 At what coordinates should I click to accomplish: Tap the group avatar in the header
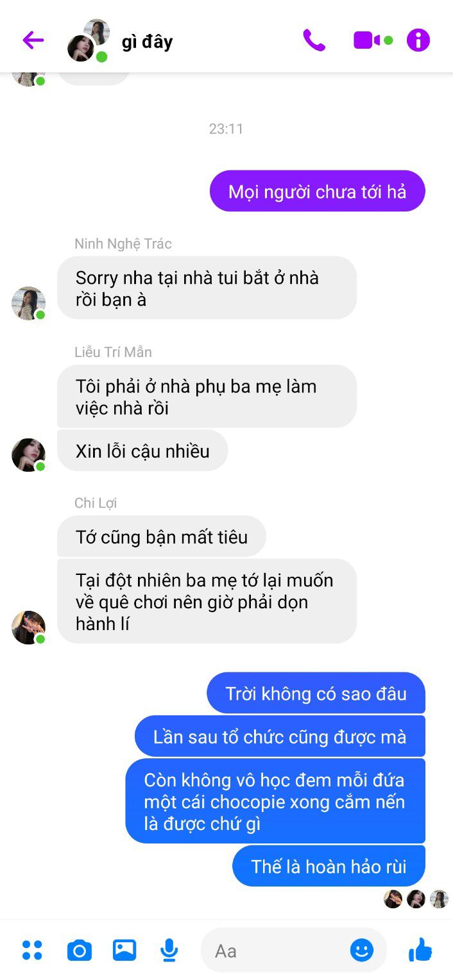[x=89, y=40]
